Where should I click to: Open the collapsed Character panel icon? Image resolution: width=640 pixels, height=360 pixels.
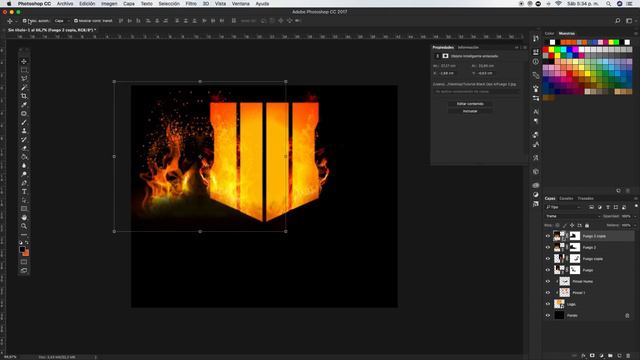(x=536, y=111)
